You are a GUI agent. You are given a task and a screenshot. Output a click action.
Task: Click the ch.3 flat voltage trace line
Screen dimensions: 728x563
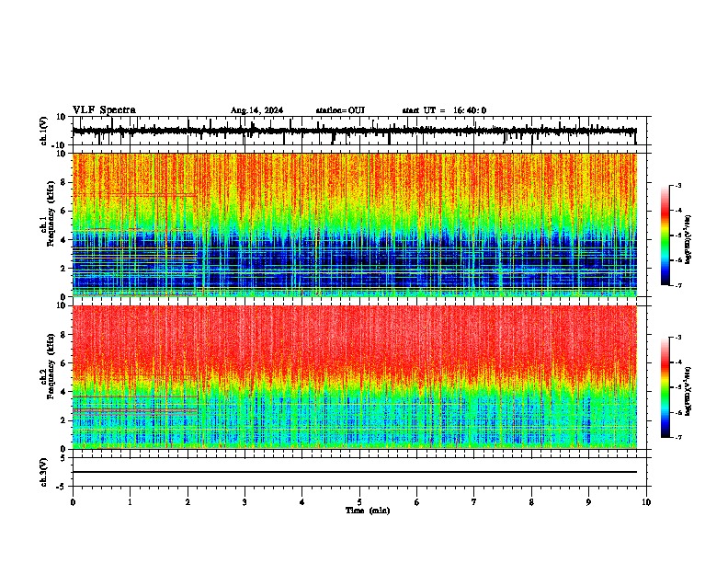click(x=354, y=472)
